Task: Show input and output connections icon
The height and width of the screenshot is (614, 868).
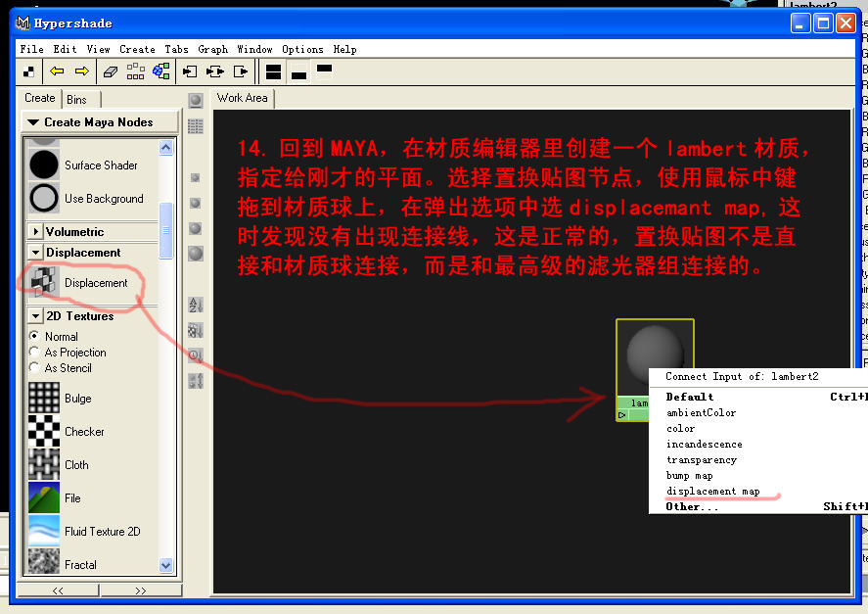Action: pyautogui.click(x=214, y=71)
